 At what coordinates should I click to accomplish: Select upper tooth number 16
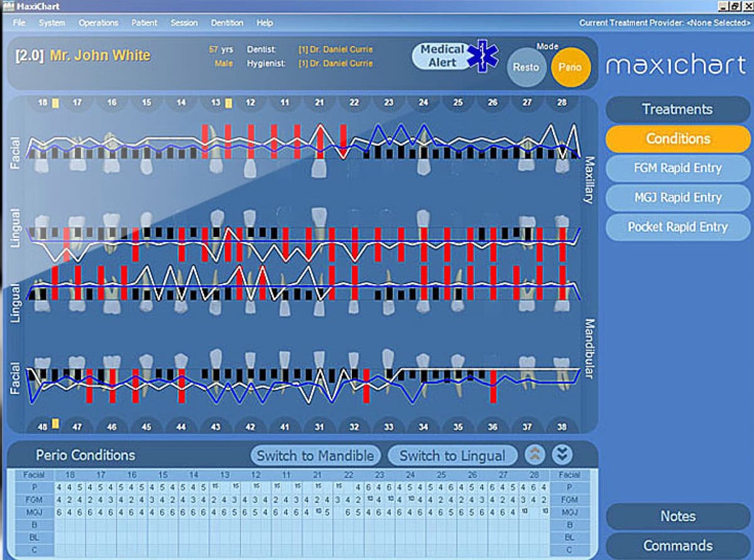click(112, 102)
